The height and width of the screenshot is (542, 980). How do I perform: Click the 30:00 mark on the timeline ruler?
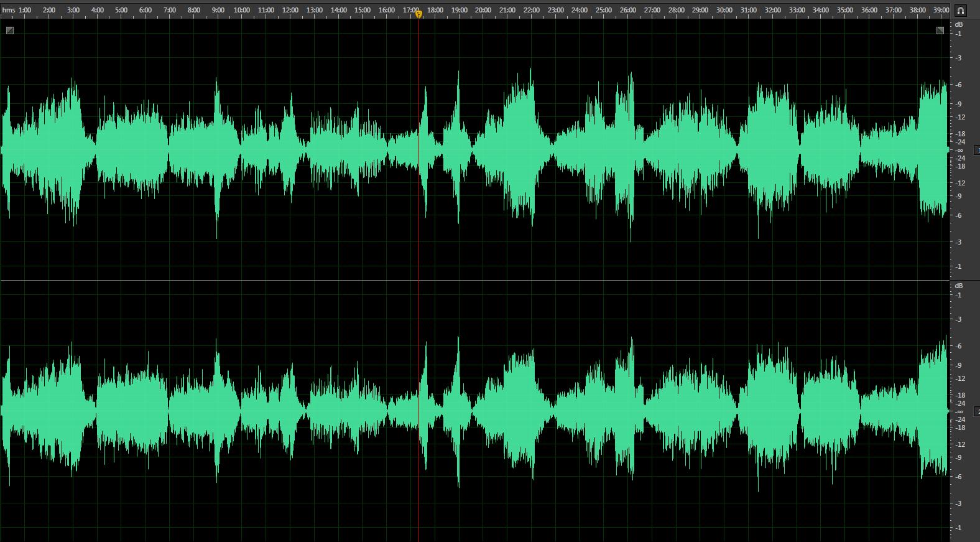pyautogui.click(x=724, y=10)
